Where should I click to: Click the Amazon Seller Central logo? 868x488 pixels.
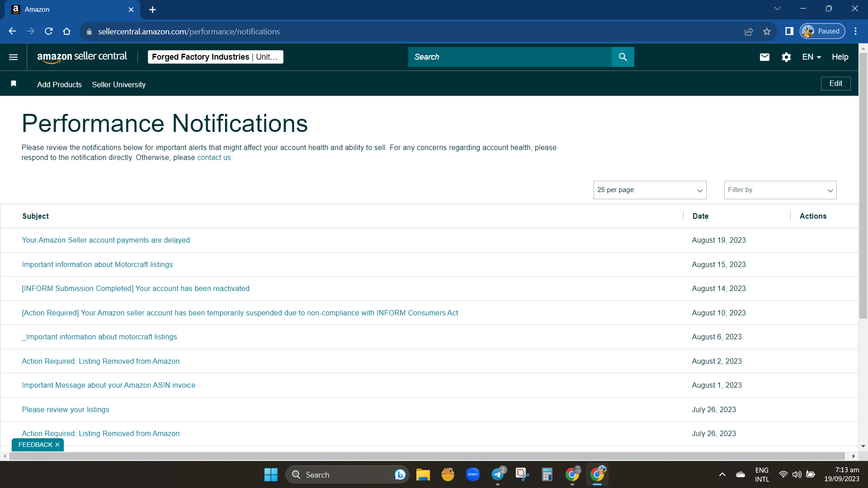82,57
